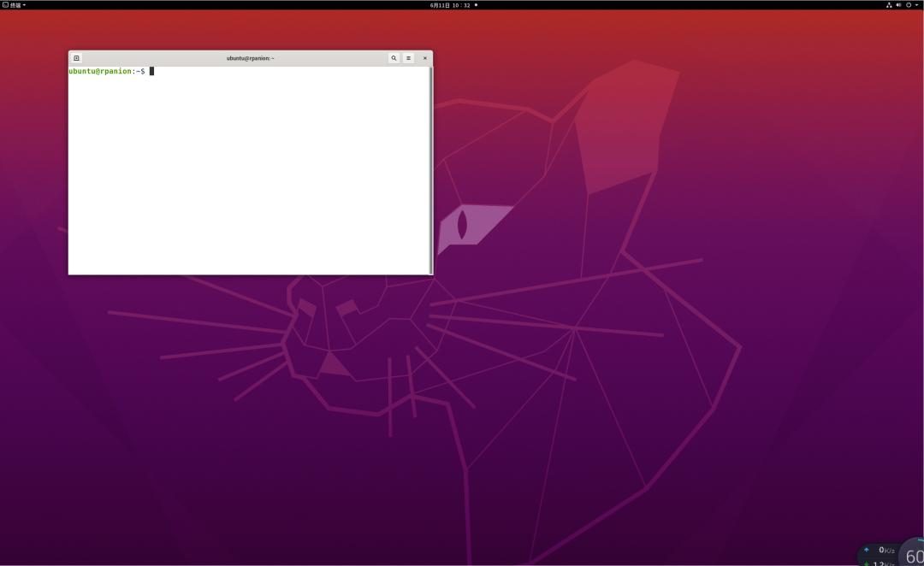This screenshot has height=566, width=924.
Task: Open a new tab in the terminal
Action: [x=76, y=58]
